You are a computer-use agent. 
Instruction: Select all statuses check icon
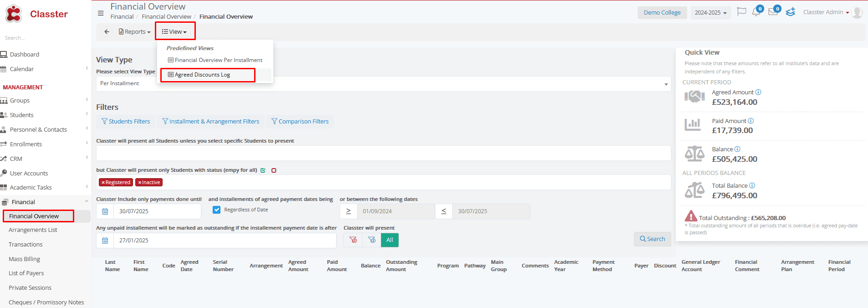[263, 170]
